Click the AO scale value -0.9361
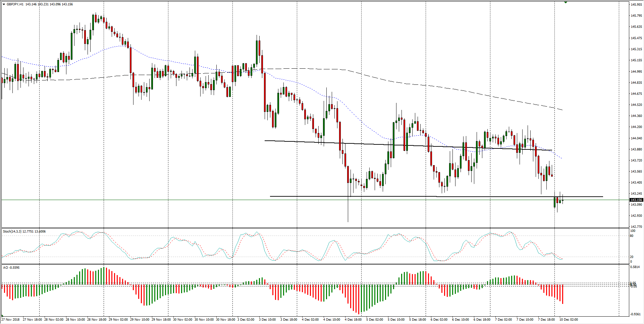Viewport: 644px width, 324px height. tap(635, 314)
